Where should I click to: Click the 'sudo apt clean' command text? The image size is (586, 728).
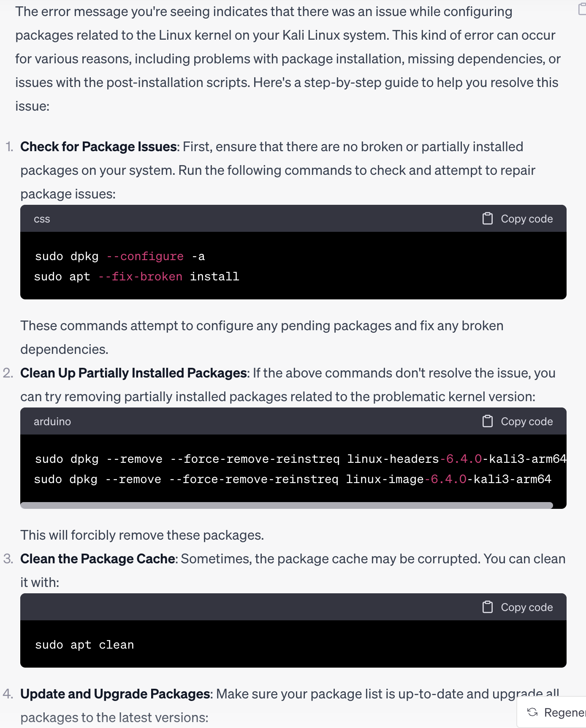pyautogui.click(x=84, y=645)
